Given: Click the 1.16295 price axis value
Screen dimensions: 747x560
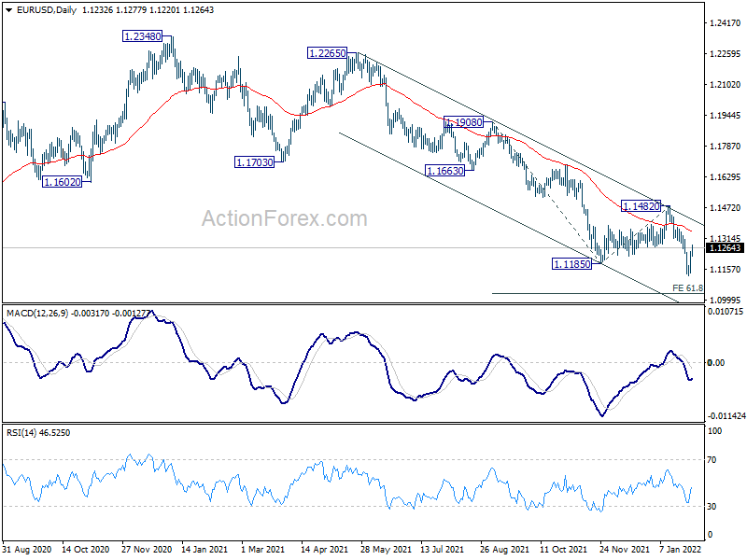Looking at the screenshot, I should click(726, 177).
